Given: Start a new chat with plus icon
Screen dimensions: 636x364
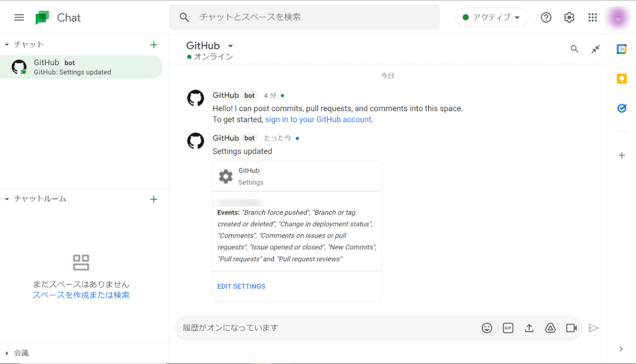Looking at the screenshot, I should (x=154, y=45).
